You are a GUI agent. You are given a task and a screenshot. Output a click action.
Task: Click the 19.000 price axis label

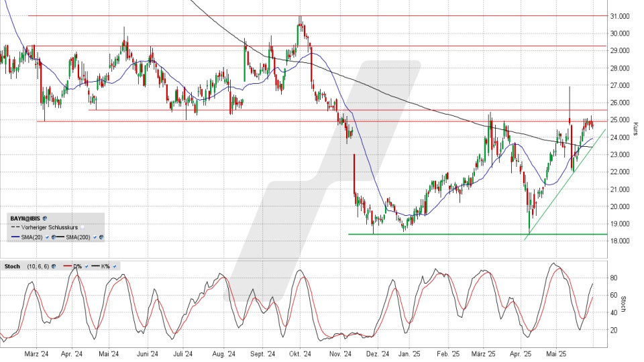point(620,224)
